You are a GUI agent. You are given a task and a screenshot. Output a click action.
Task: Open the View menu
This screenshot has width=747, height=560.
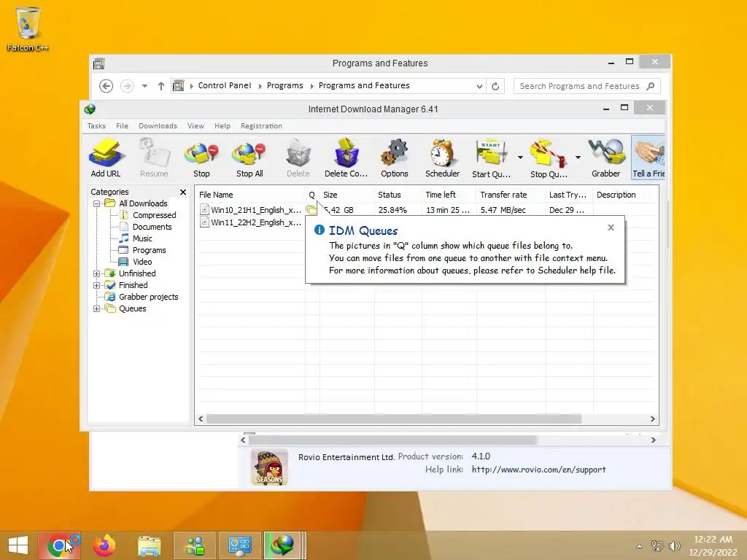click(x=196, y=125)
